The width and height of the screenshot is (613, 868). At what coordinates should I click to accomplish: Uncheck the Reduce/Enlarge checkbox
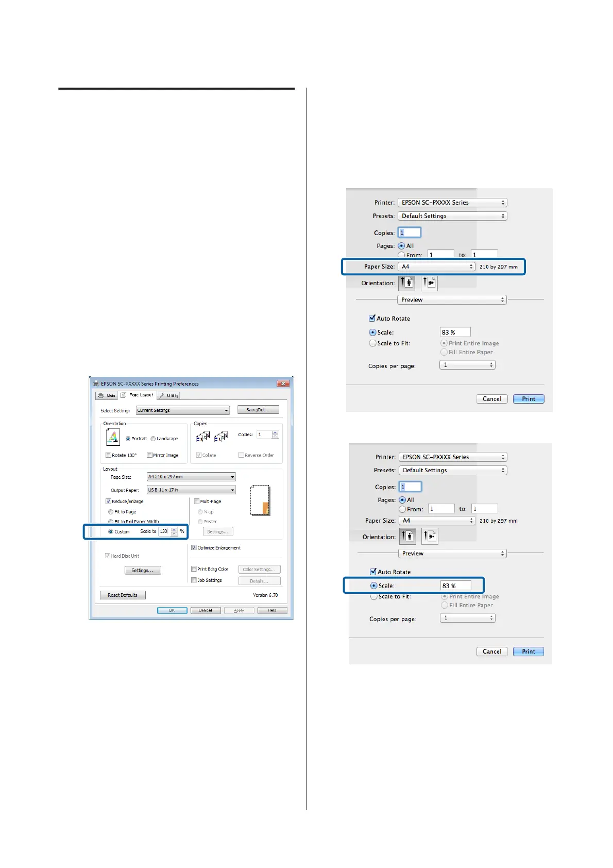click(x=108, y=501)
